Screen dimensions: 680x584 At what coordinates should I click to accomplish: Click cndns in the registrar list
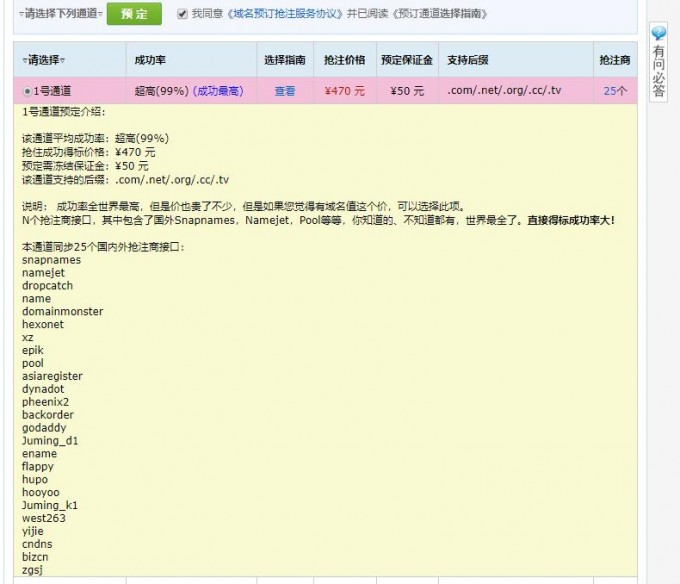point(37,544)
